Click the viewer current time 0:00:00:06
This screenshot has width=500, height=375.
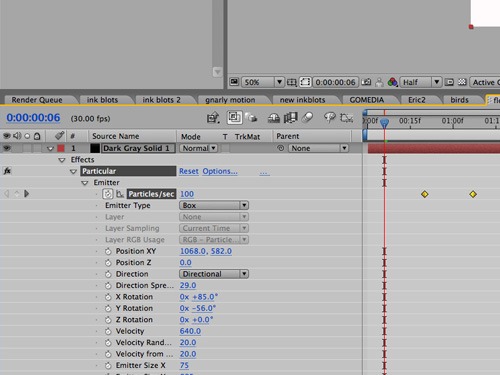pyautogui.click(x=335, y=82)
